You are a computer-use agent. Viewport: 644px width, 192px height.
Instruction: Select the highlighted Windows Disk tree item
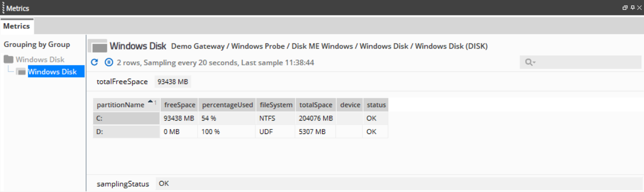click(x=52, y=72)
